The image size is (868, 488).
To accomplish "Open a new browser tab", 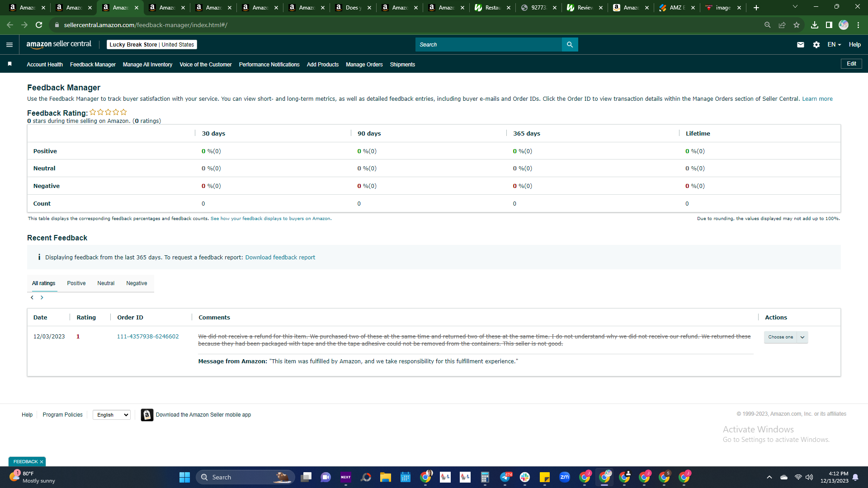I will point(756,8).
